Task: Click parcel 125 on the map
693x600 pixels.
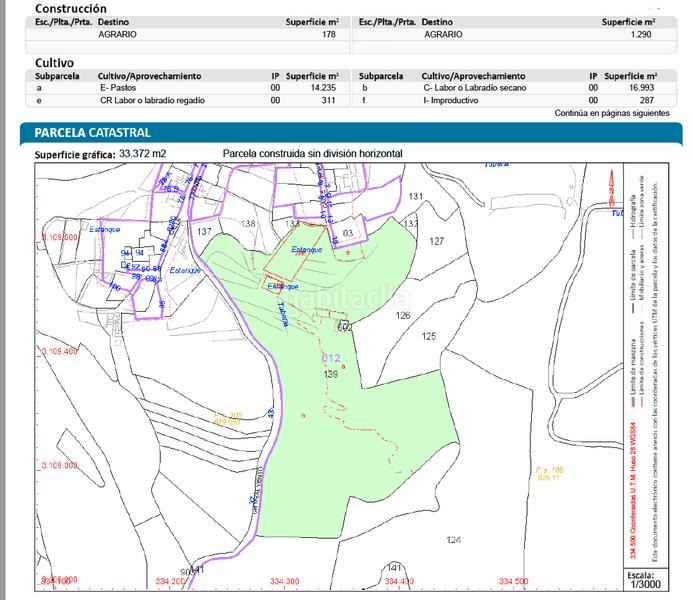Action: coord(429,335)
